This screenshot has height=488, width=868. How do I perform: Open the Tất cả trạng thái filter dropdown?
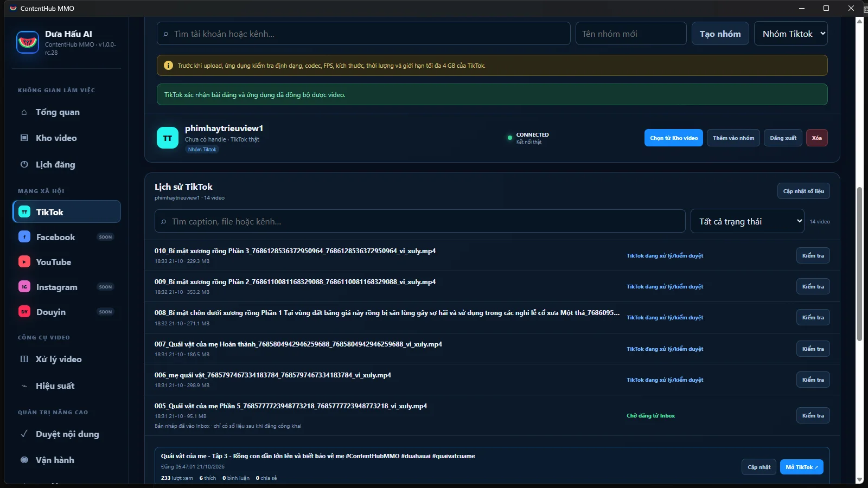coord(747,221)
